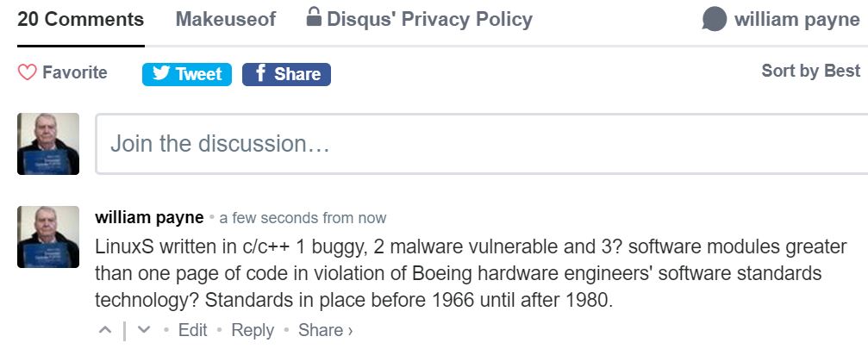Downvote william payne's comment
Viewport: 868px width, 349px height.
pos(143,330)
